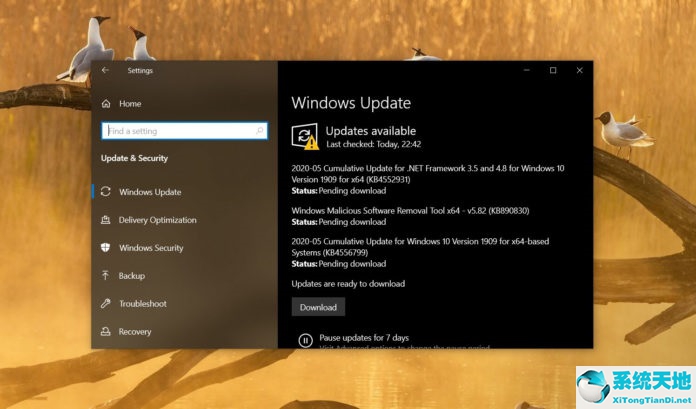
Task: Select the Malicious Software Removal Tool entry
Action: (410, 210)
